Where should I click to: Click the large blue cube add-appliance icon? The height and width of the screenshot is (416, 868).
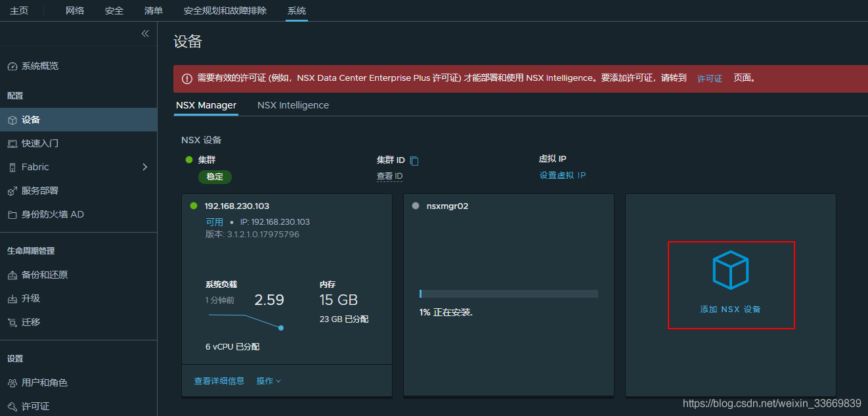pyautogui.click(x=731, y=270)
